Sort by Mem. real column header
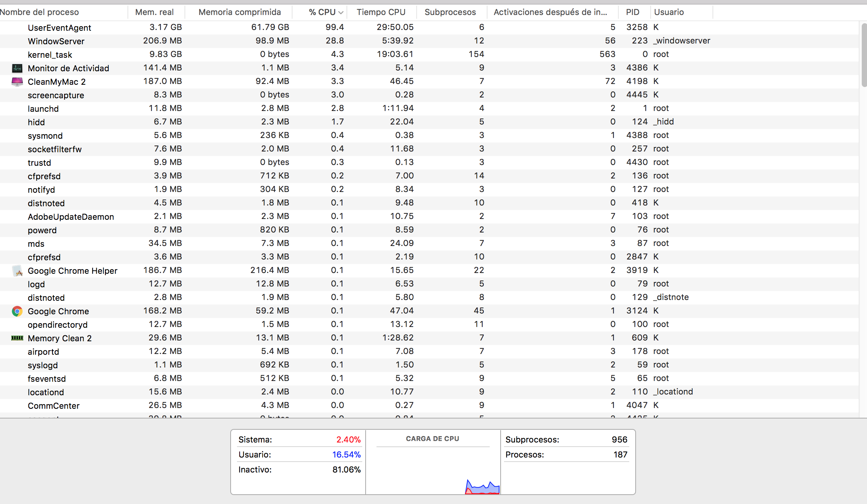 click(x=156, y=12)
